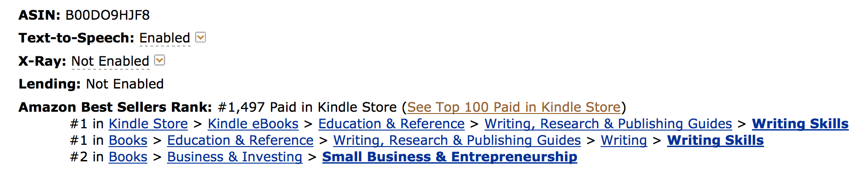Go to the Writing category link

[x=624, y=140]
